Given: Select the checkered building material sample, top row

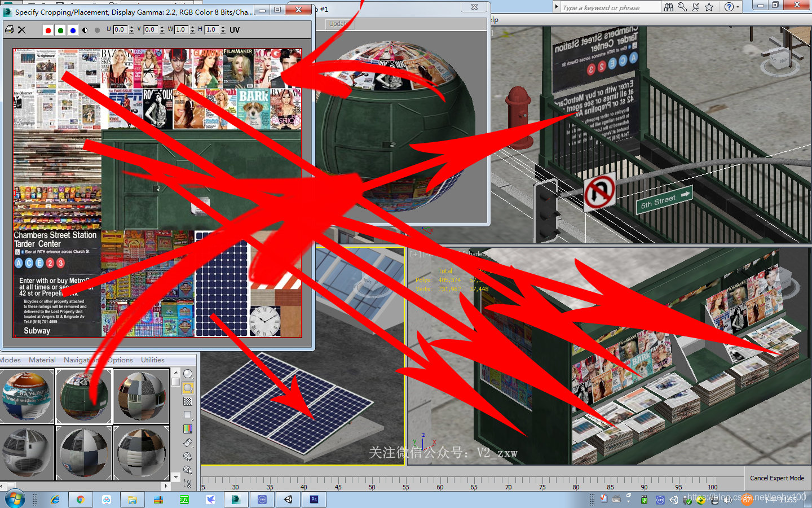Looking at the screenshot, I should [141, 396].
